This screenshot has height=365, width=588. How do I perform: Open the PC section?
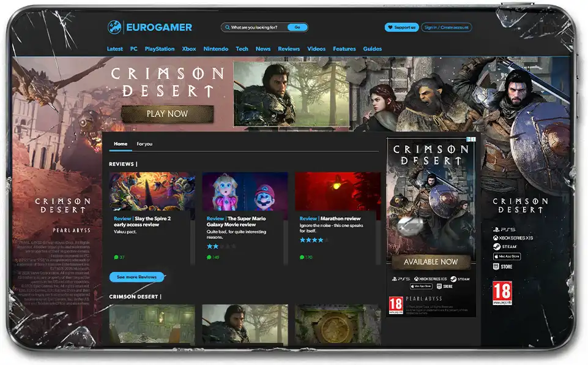pyautogui.click(x=134, y=49)
